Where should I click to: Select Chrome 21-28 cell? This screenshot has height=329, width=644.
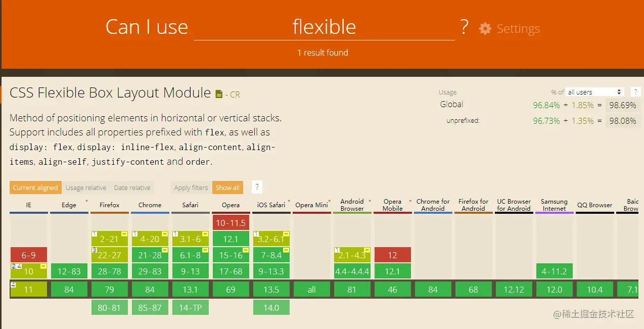[x=150, y=255]
